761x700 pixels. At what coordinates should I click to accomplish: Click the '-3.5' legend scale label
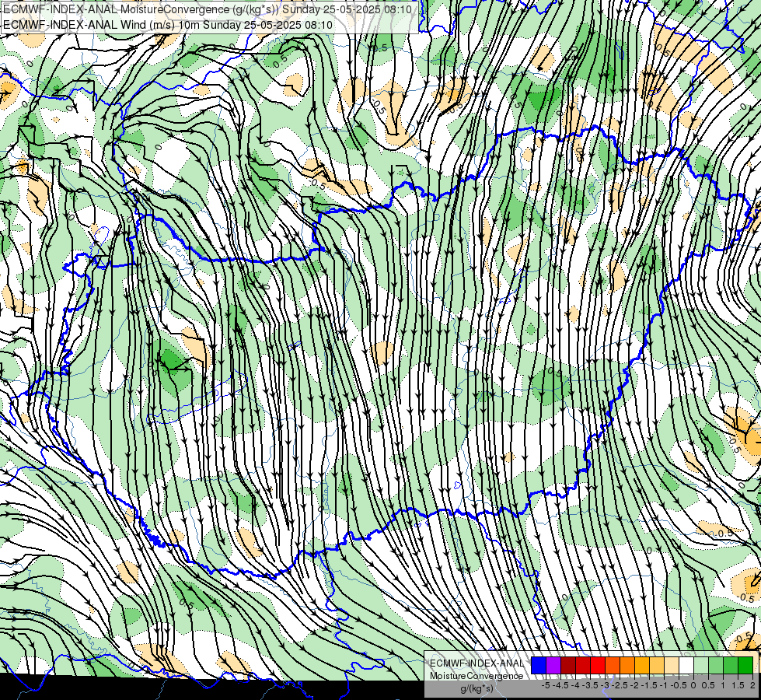(x=591, y=685)
